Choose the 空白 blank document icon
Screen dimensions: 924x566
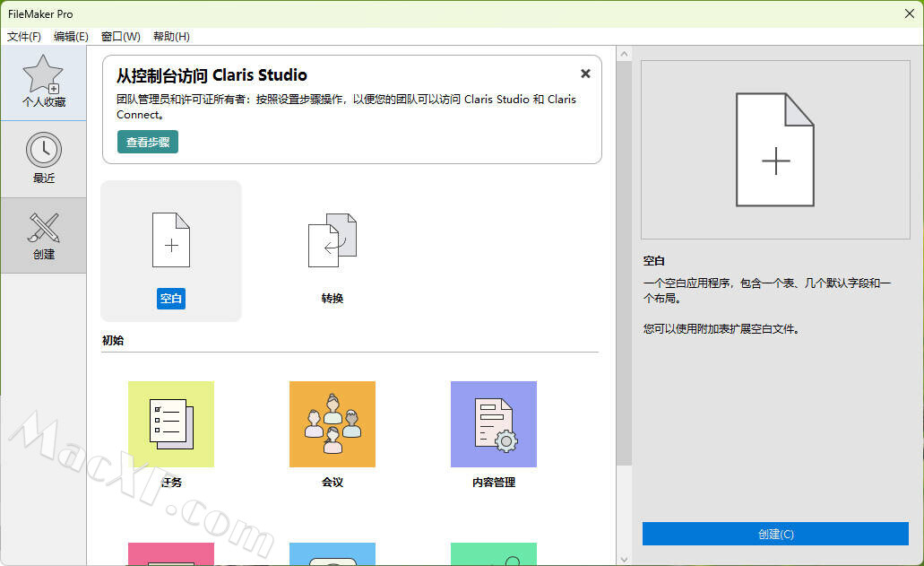pyautogui.click(x=171, y=240)
